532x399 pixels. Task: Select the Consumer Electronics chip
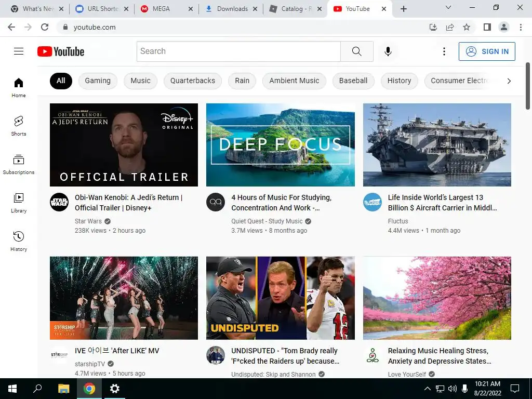pyautogui.click(x=459, y=81)
